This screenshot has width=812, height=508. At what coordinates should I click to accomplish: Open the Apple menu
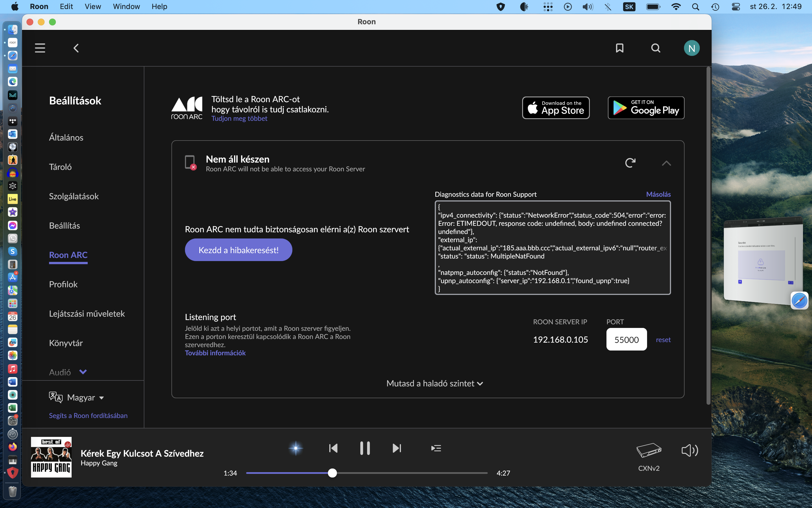point(14,6)
